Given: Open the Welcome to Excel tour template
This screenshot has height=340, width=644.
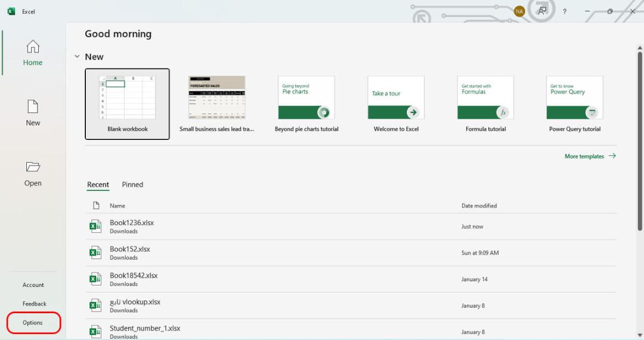Looking at the screenshot, I should pyautogui.click(x=396, y=104).
